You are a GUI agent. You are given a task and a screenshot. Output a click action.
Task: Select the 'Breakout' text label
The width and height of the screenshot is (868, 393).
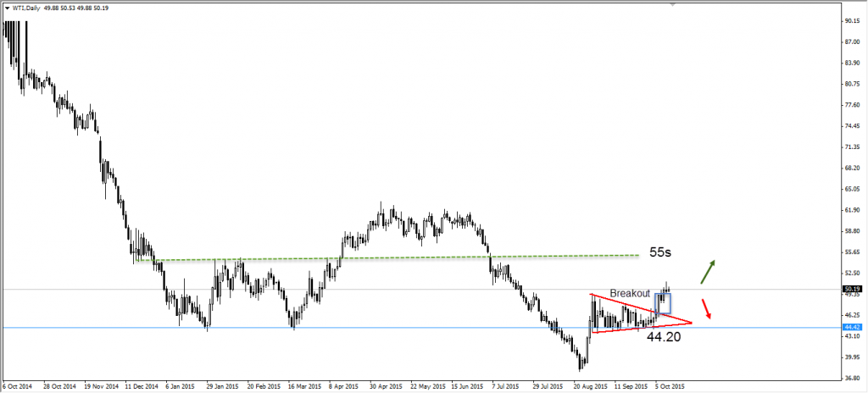click(x=630, y=293)
